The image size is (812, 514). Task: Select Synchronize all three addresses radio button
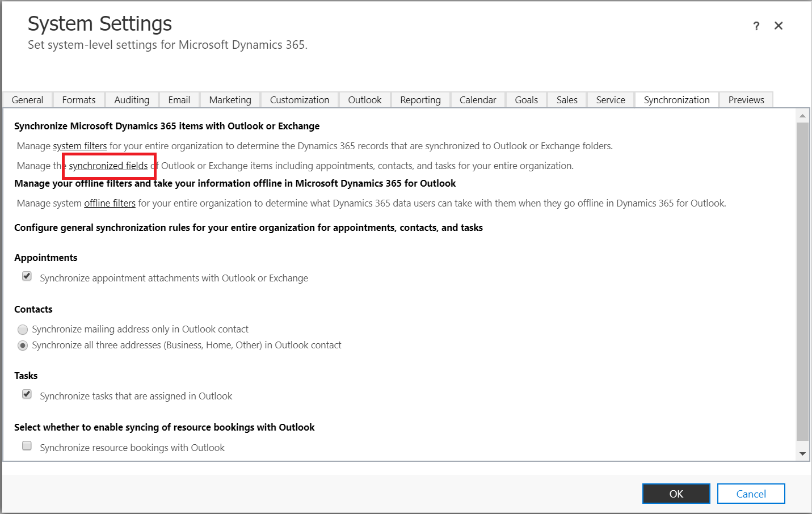pos(23,346)
